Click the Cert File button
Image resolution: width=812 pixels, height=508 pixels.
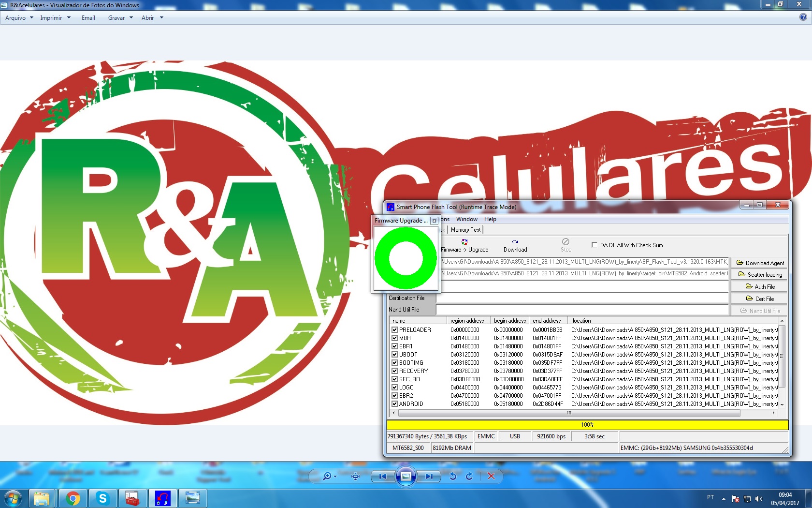click(760, 299)
